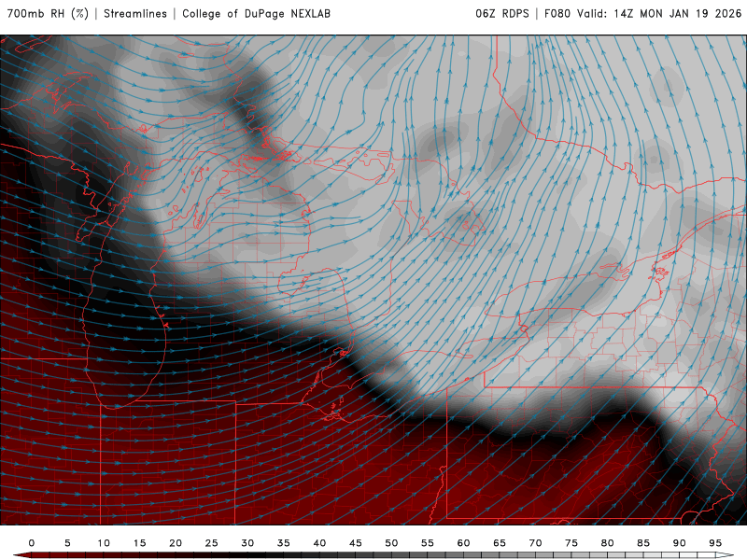Select the "55" legend value
The height and width of the screenshot is (560, 747).
coord(428,543)
